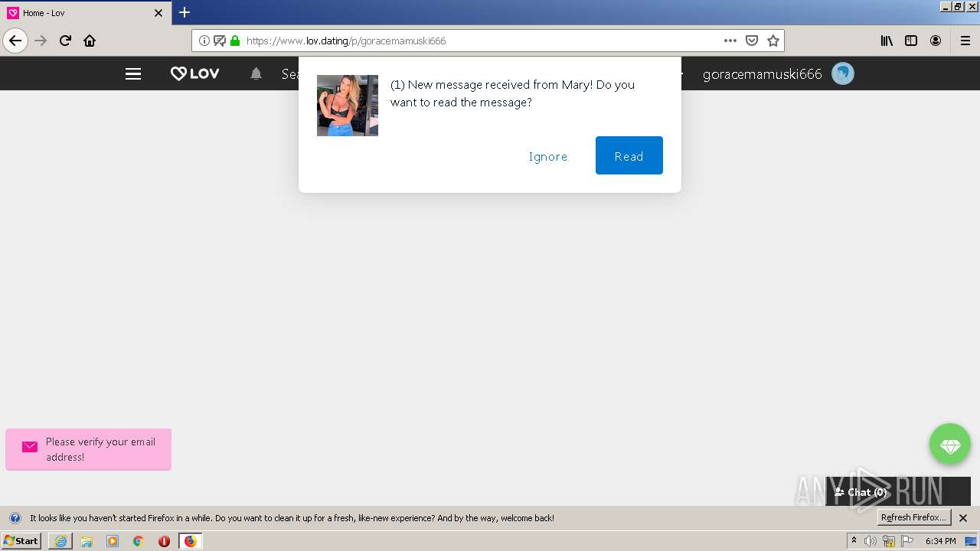The width and height of the screenshot is (980, 551).
Task: Open the Windows Start menu
Action: coord(21,540)
